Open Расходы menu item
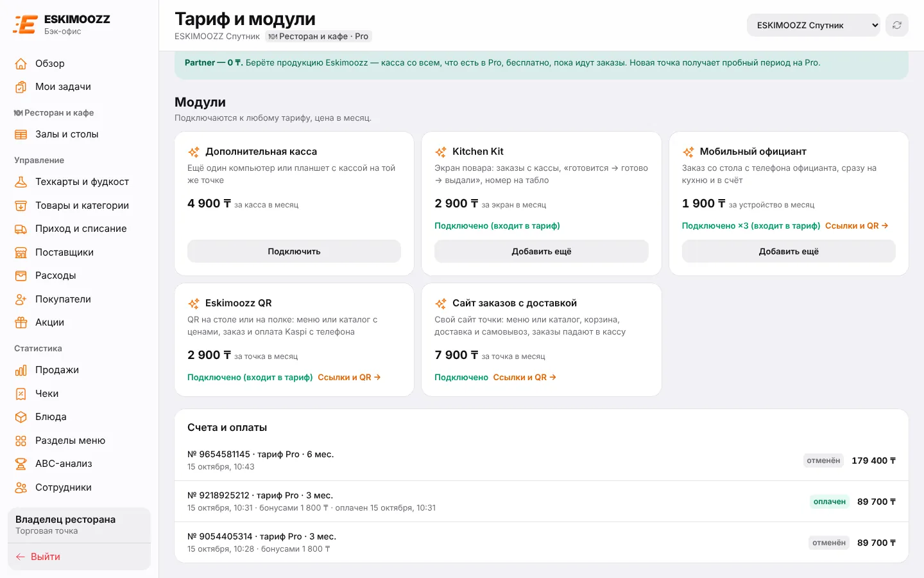Screen dimensions: 924x578 pos(79,276)
